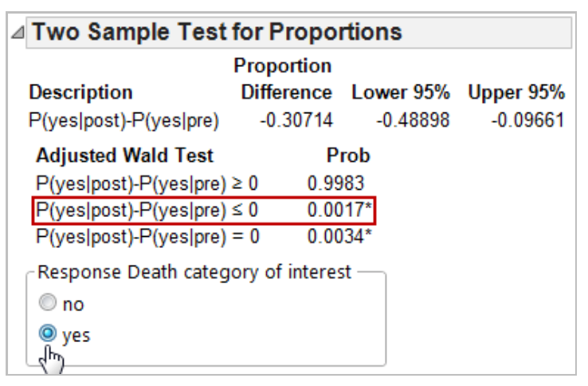Click the Lower 95% column header
588x386 pixels.
point(401,93)
